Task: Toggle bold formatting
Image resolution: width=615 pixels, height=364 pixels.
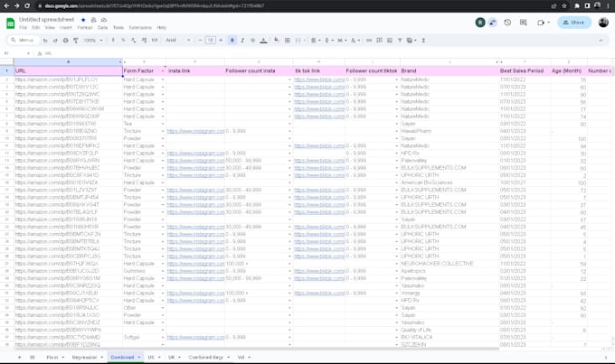Action: click(x=232, y=40)
